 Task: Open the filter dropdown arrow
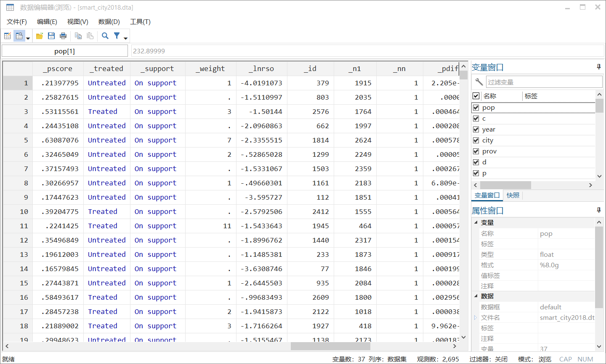click(x=125, y=38)
